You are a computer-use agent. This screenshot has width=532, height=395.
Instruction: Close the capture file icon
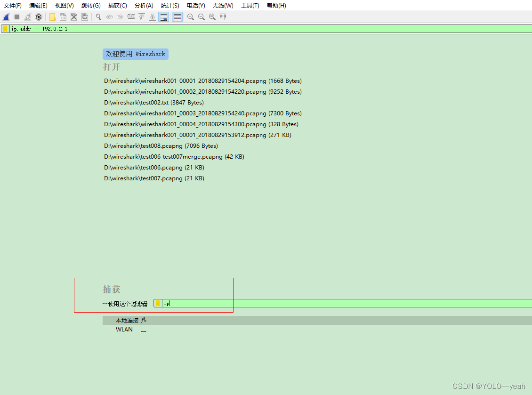(74, 17)
